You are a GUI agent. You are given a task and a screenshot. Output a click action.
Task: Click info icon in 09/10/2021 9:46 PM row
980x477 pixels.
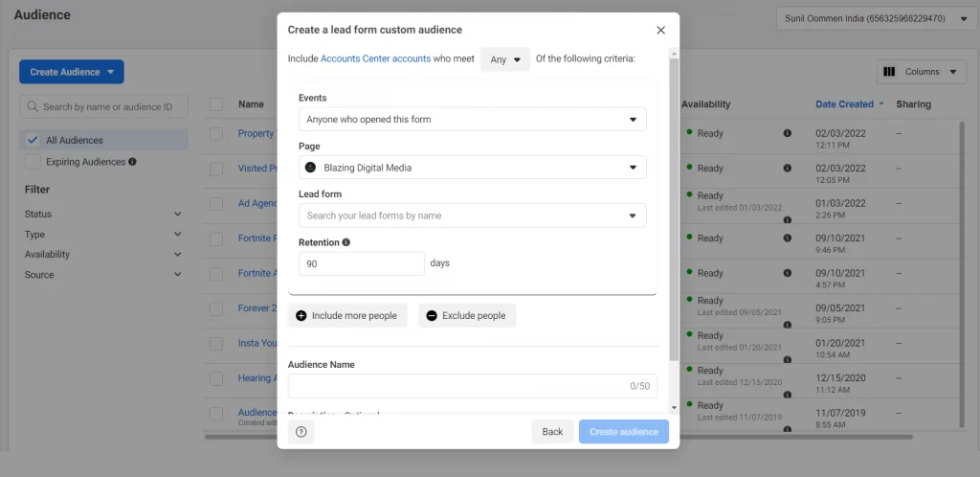pos(787,238)
